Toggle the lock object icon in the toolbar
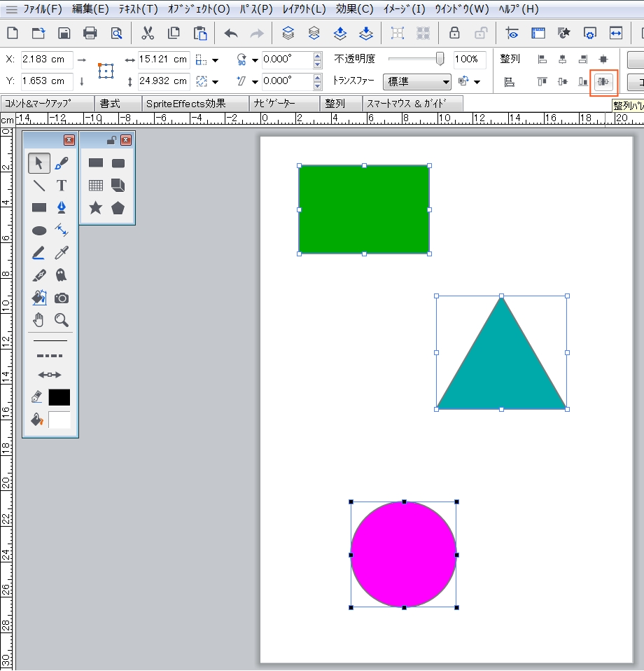This screenshot has height=671, width=644. tap(454, 33)
